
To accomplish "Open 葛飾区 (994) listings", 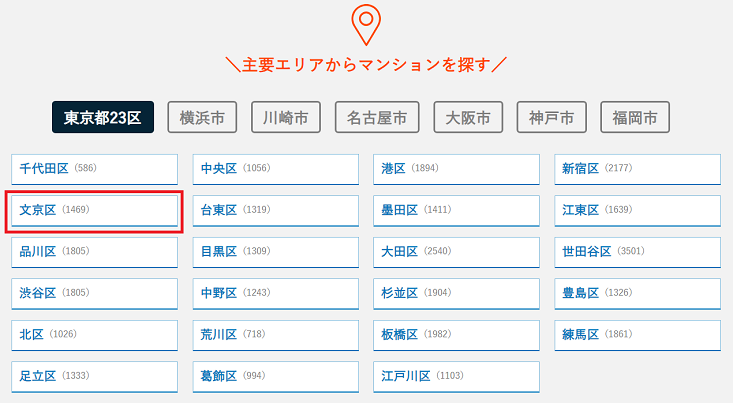I will [276, 377].
